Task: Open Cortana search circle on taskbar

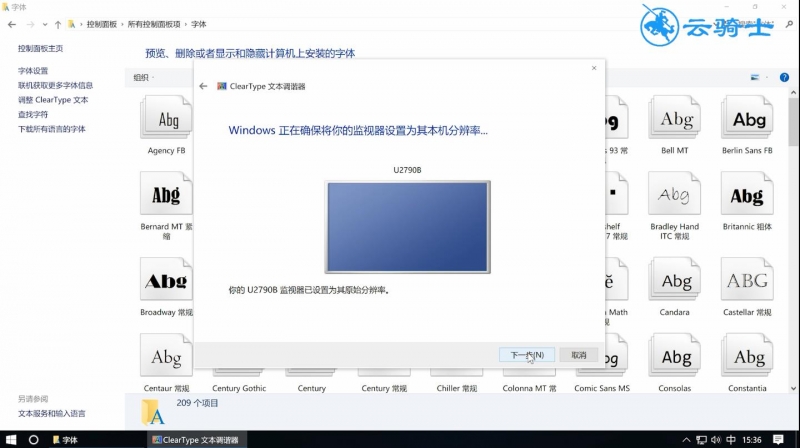Action: tap(33, 439)
